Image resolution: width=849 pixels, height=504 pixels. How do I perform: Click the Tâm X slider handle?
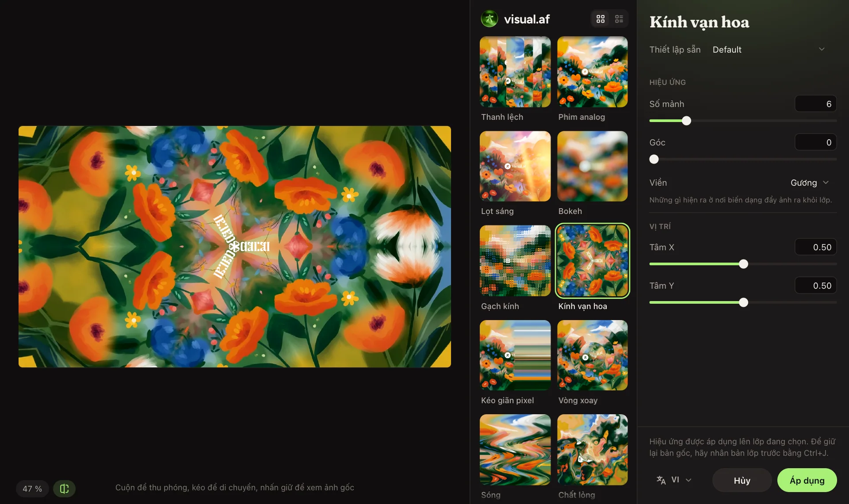tap(743, 264)
